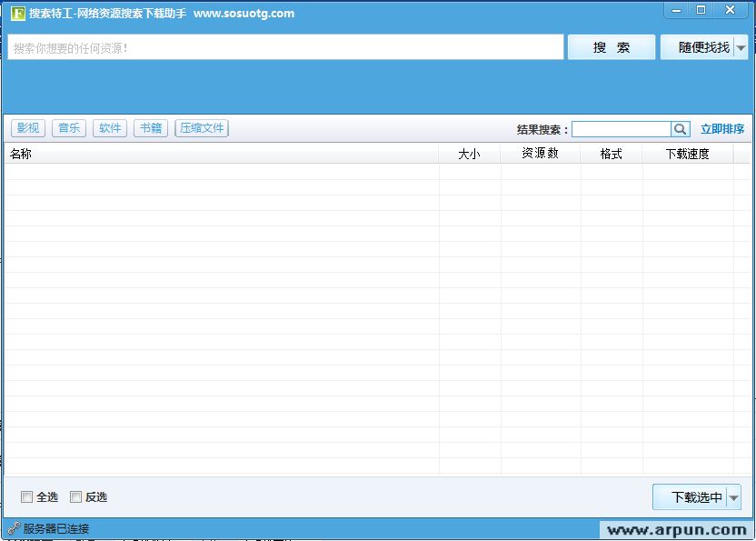Click the server connection plug icon

click(13, 527)
